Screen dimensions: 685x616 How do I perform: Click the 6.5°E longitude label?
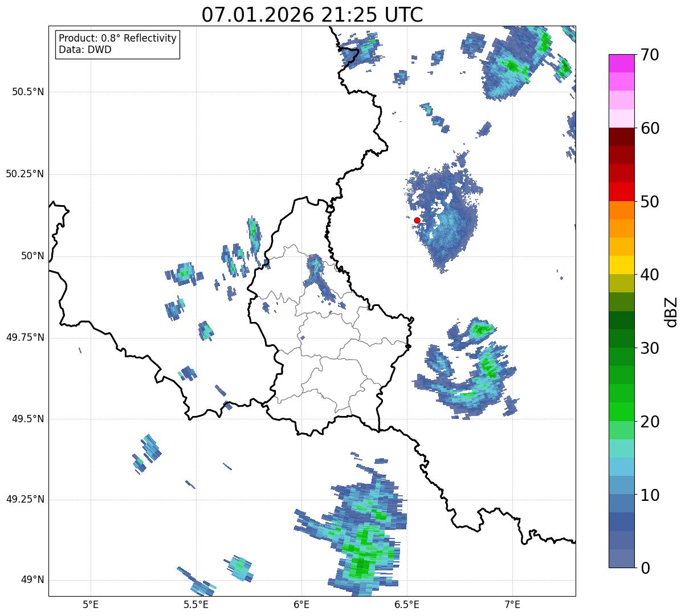407,605
